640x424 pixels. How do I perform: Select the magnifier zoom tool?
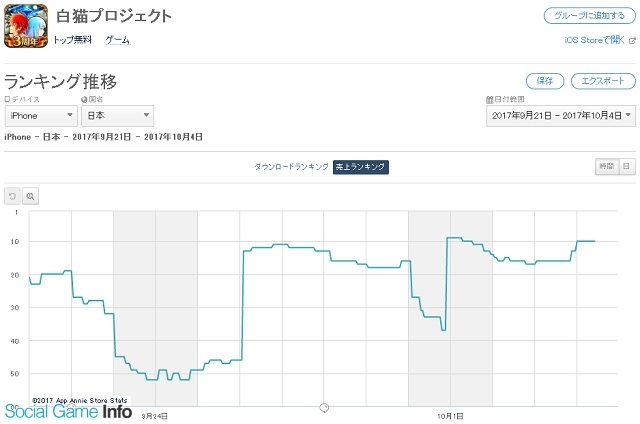(x=30, y=196)
